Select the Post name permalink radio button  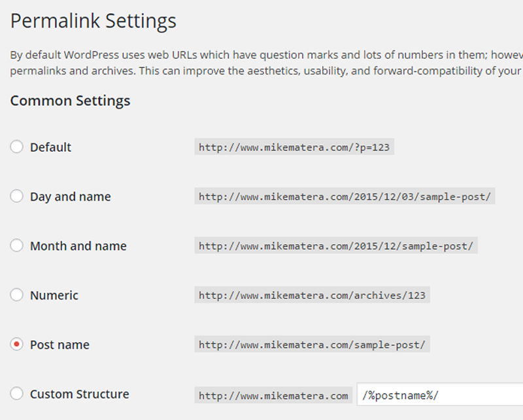[17, 344]
